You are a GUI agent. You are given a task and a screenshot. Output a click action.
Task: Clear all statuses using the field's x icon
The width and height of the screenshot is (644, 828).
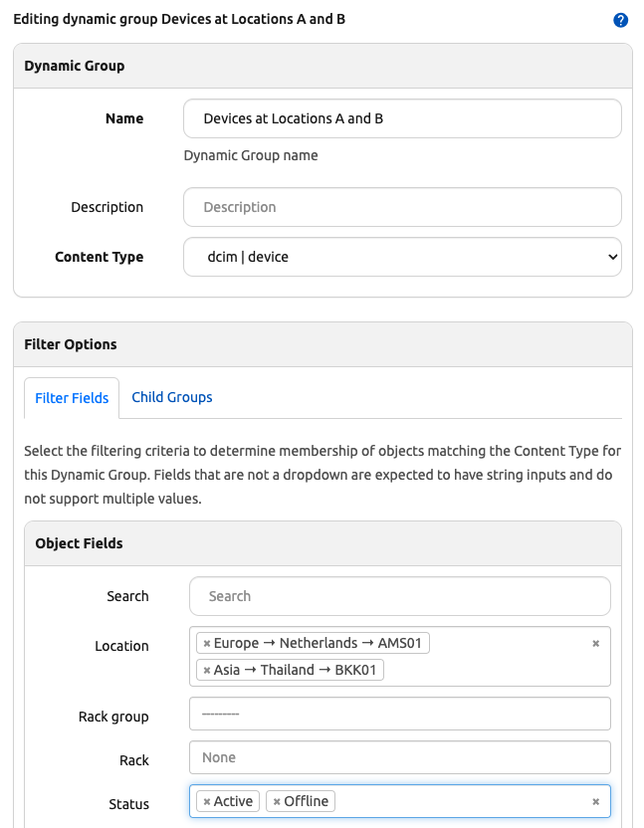595,800
